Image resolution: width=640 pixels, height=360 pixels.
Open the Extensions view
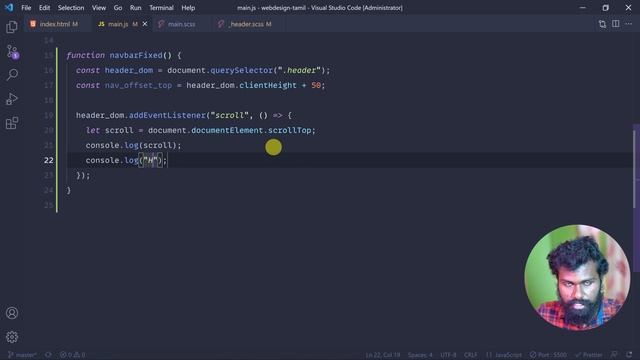coord(12,123)
